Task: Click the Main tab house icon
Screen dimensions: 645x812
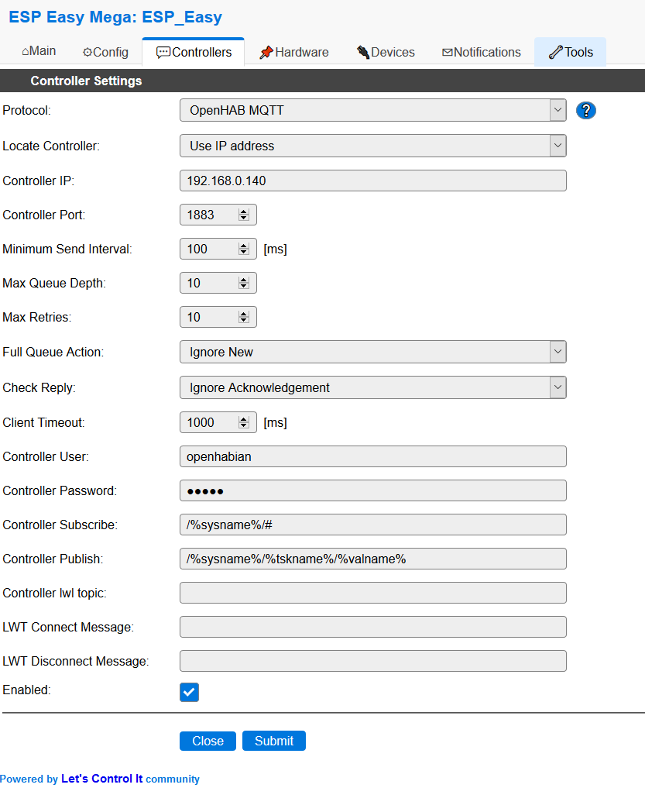Action: [25, 51]
